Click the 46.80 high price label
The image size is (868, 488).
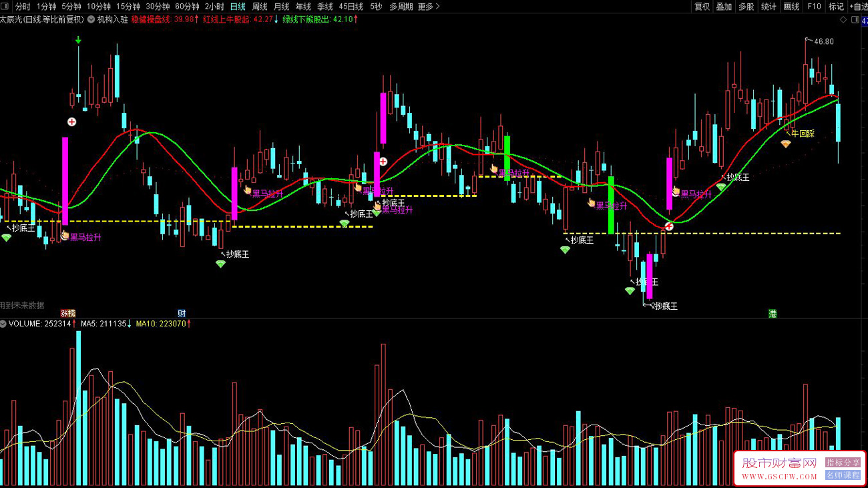coord(824,41)
